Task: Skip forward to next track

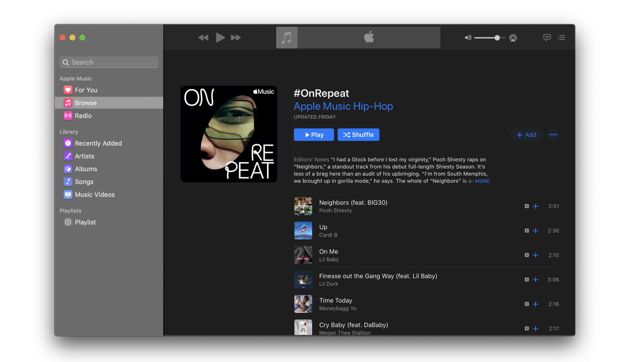Action: pos(236,38)
